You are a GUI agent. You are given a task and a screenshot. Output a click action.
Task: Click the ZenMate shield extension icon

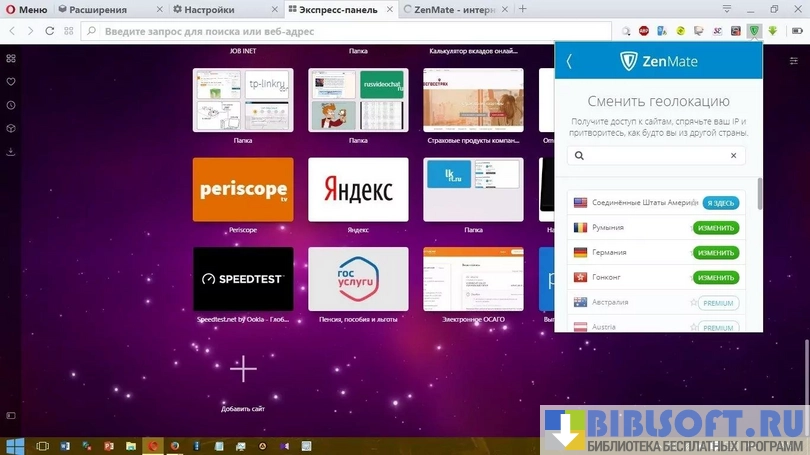tap(753, 31)
